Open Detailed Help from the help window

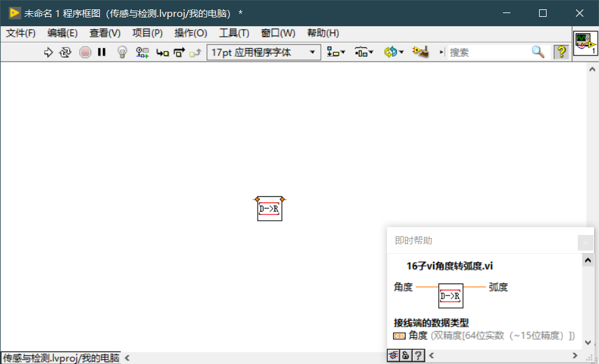click(419, 356)
